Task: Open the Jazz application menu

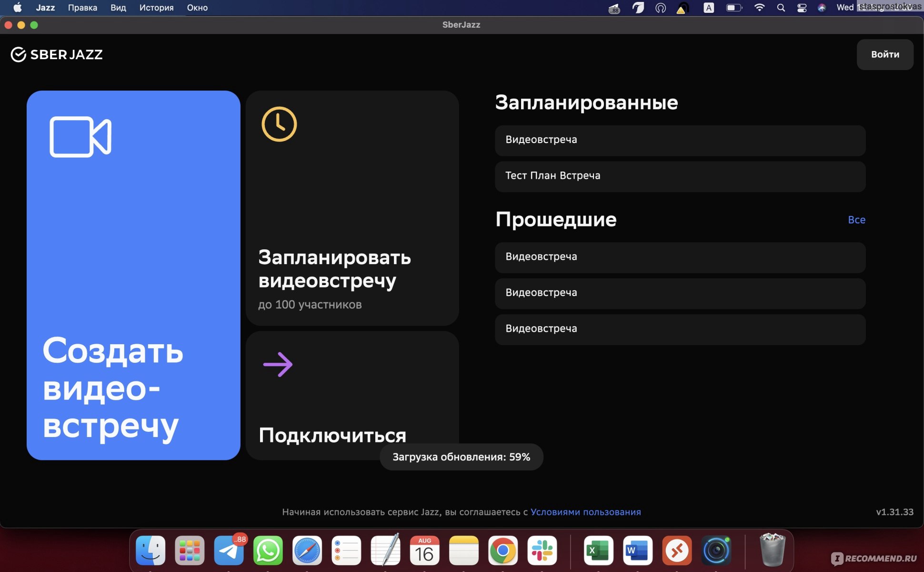Action: [45, 8]
